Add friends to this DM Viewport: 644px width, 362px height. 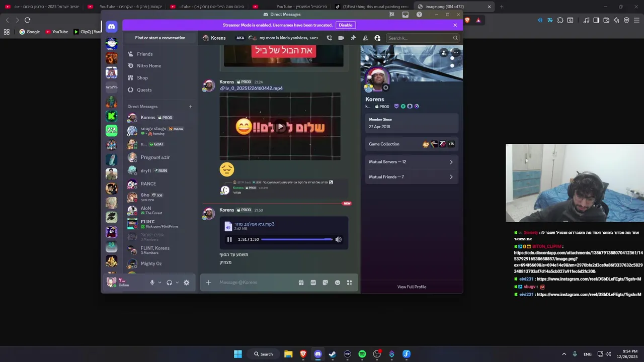(365, 38)
